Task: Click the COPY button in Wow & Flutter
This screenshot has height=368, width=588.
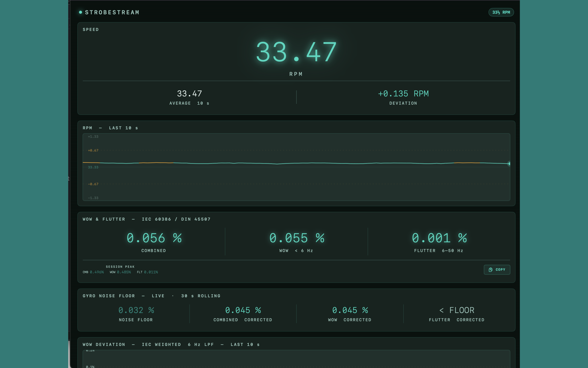Action: 497,270
